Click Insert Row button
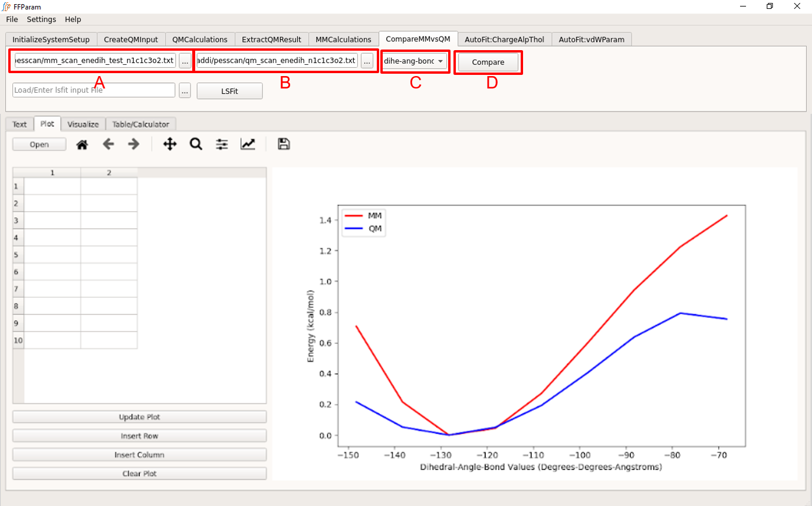The width and height of the screenshot is (812, 506). [x=139, y=436]
